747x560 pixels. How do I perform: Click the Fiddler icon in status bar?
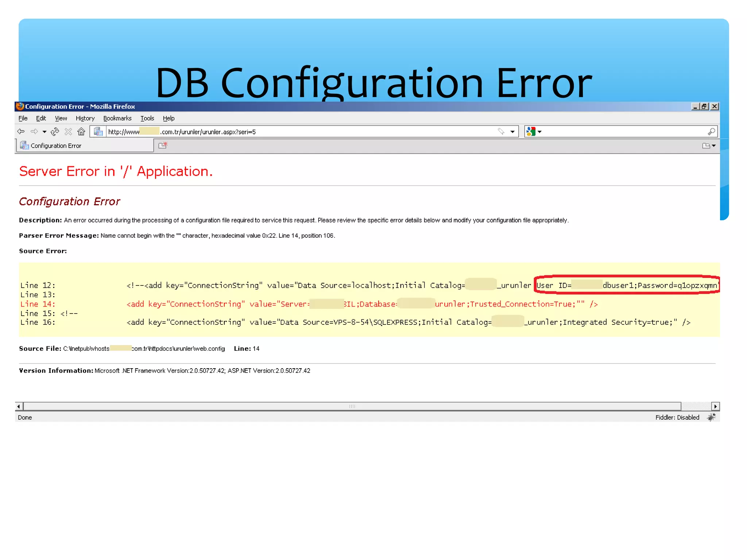pos(711,417)
